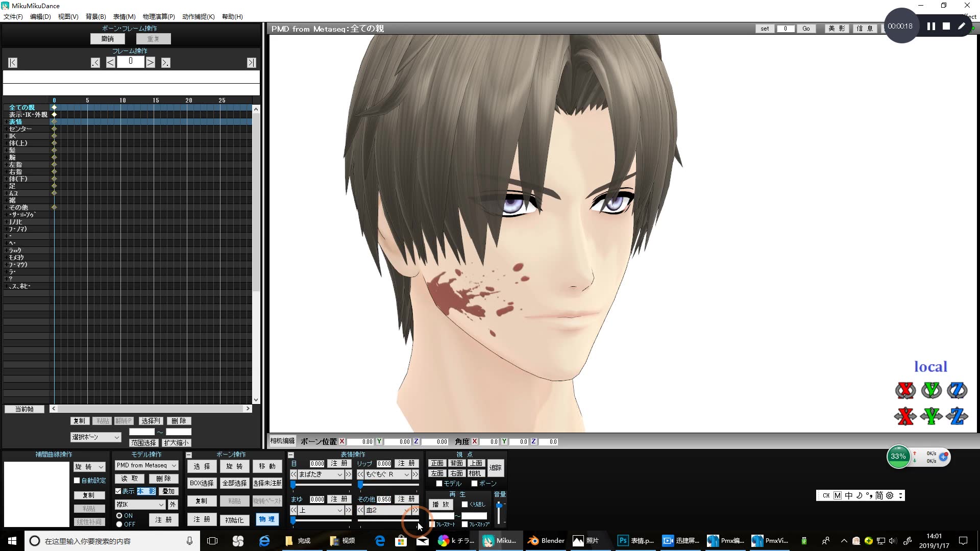Screen dimensions: 980x551
Task: Click the red X rotation axis icon
Action: pos(905,390)
